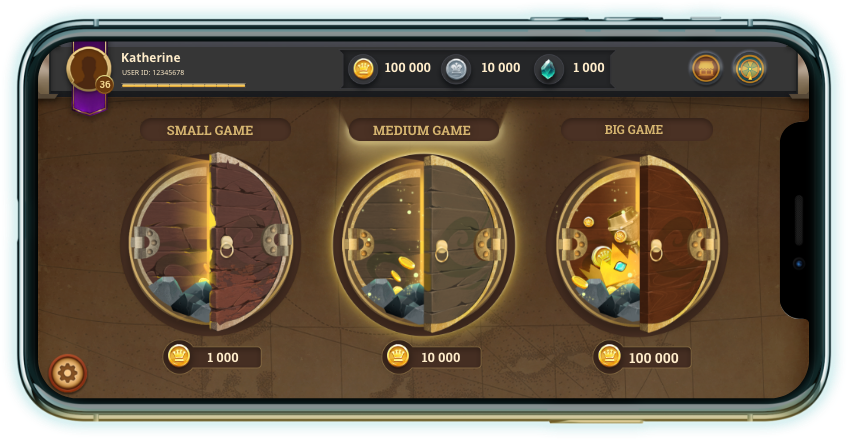Viewport: 848px width, 440px height.
Task: Enter the Big Game vault door
Action: pyautogui.click(x=637, y=244)
